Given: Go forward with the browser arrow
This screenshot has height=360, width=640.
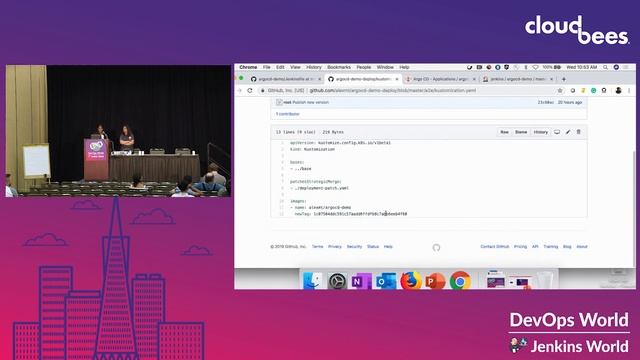Looking at the screenshot, I should point(240,91).
